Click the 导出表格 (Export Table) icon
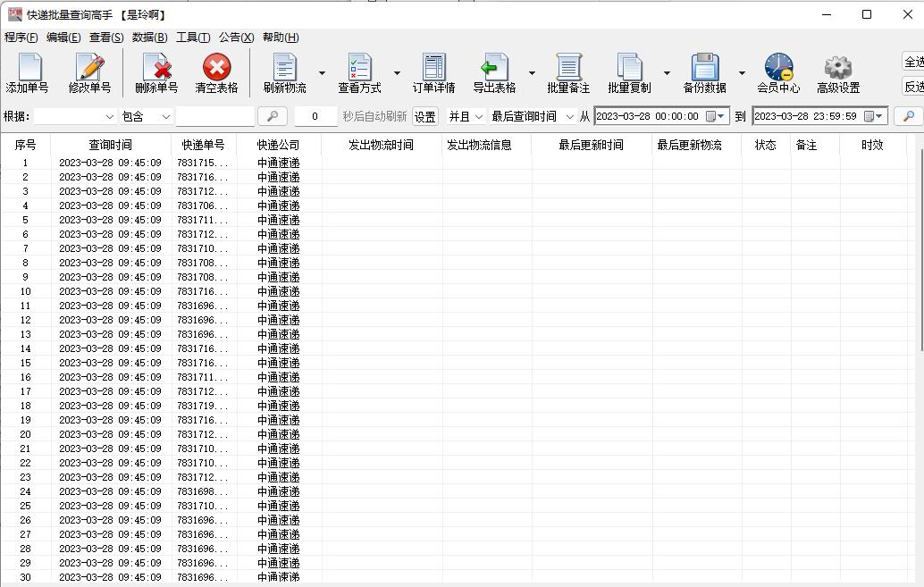Image resolution: width=924 pixels, height=587 pixels. [x=497, y=71]
